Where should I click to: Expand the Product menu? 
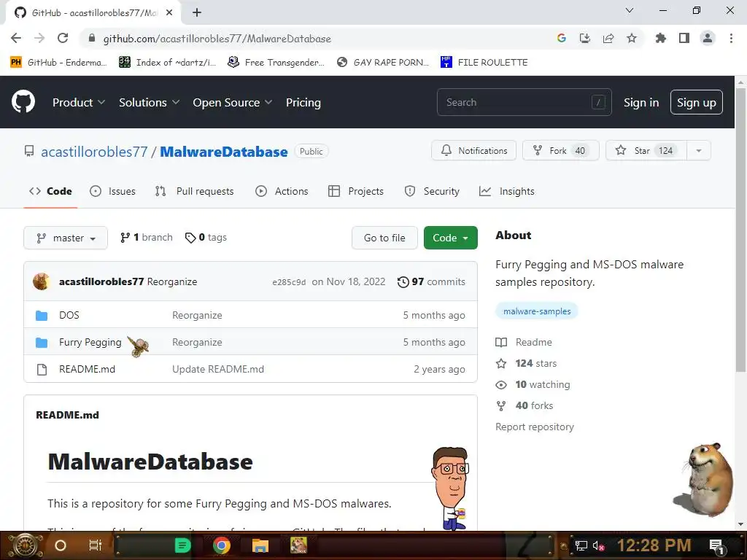click(79, 102)
